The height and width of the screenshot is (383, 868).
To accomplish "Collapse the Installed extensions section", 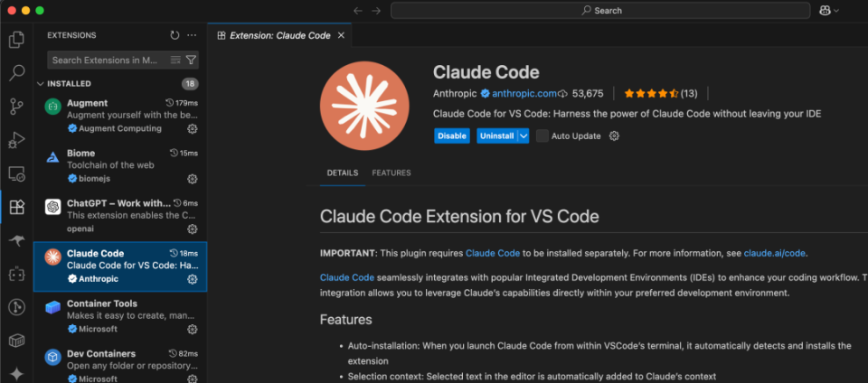I will pyautogui.click(x=41, y=84).
